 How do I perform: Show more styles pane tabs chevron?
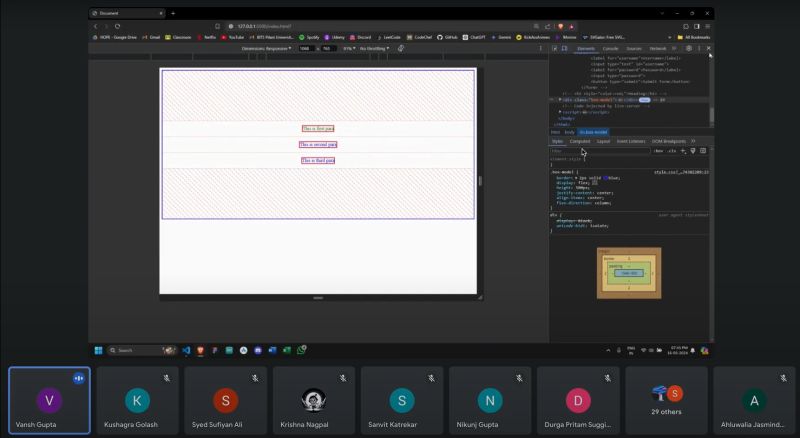coord(693,141)
